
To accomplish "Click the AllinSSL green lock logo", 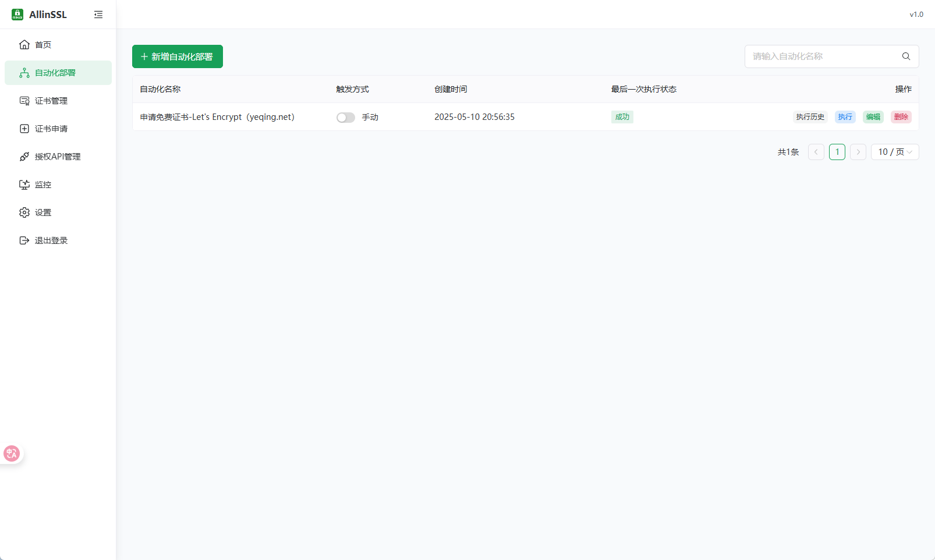I will tap(17, 15).
